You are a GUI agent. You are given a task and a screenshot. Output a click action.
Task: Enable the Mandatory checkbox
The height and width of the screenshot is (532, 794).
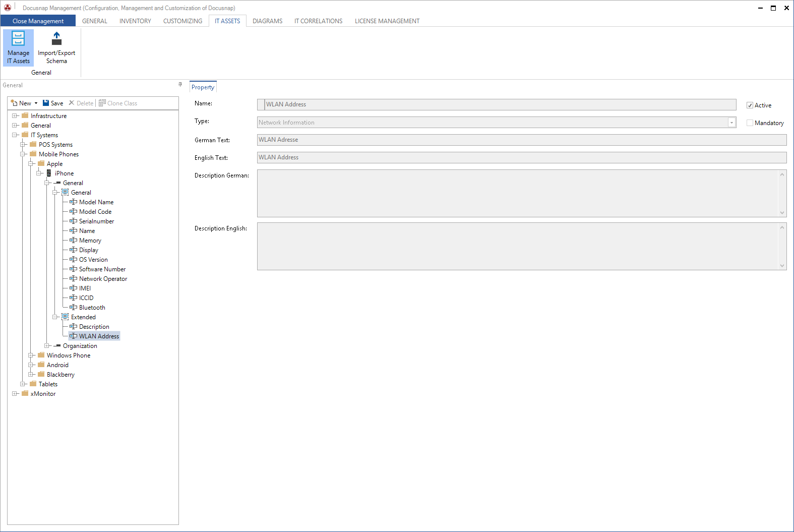point(750,123)
